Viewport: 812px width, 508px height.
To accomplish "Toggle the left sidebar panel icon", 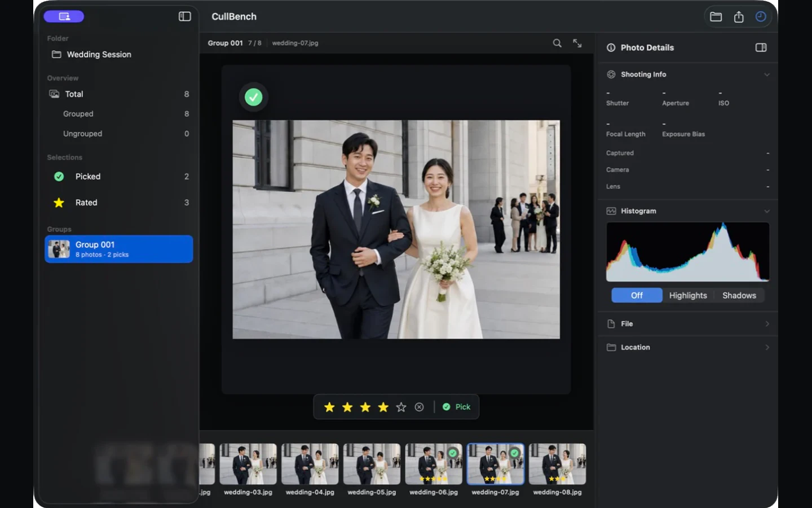I will pos(184,16).
